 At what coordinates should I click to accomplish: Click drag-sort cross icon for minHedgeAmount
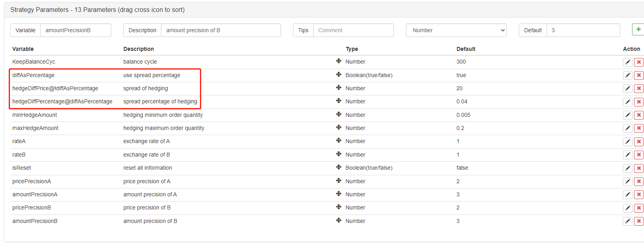pyautogui.click(x=339, y=114)
